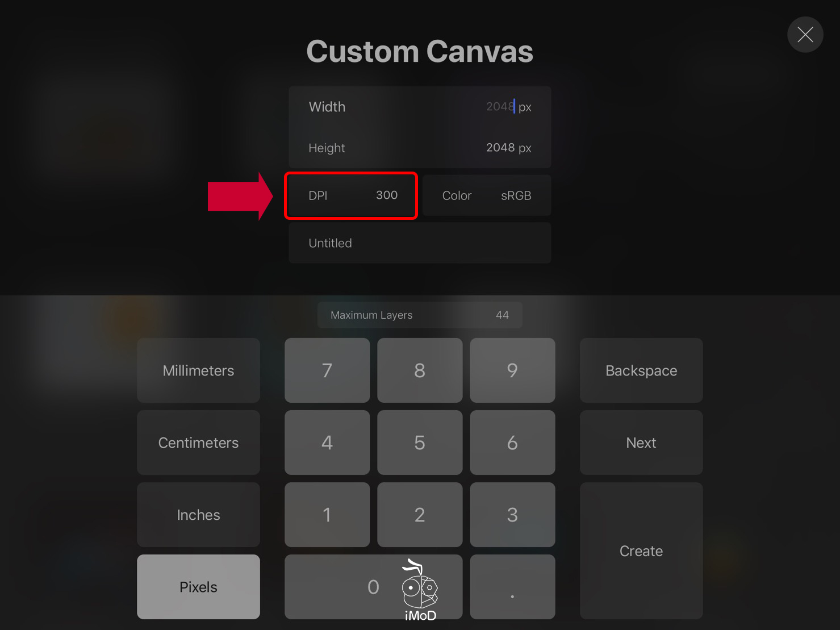Choose Inches as measurement unit
This screenshot has width=840, height=630.
(198, 515)
